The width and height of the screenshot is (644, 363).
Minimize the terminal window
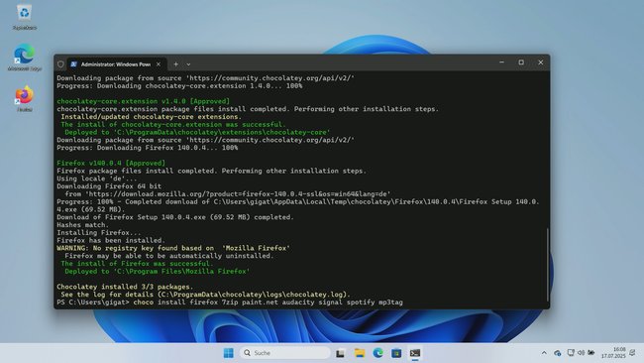502,62
